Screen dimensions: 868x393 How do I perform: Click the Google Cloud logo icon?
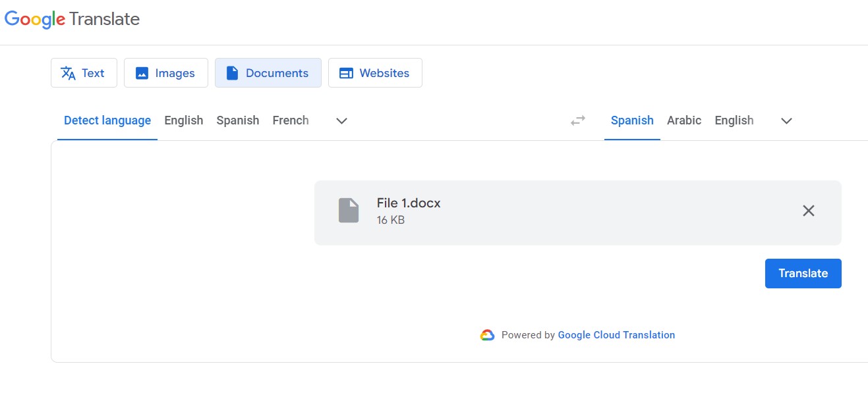tap(487, 335)
